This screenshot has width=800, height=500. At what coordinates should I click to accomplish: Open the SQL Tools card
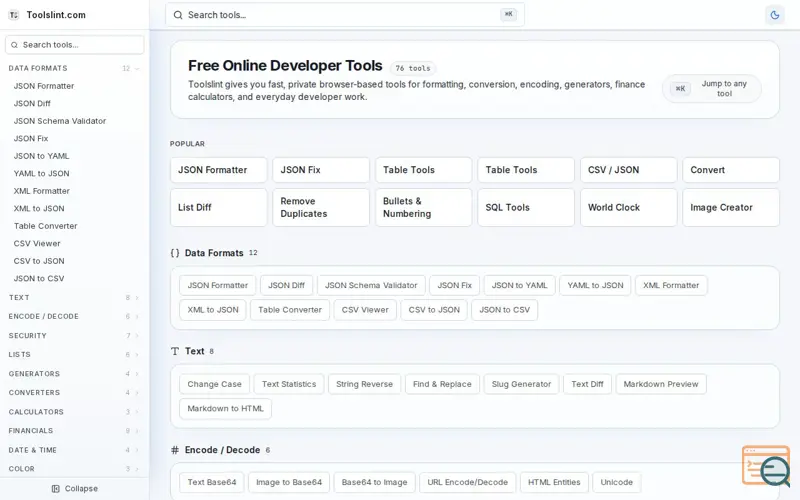pos(526,208)
